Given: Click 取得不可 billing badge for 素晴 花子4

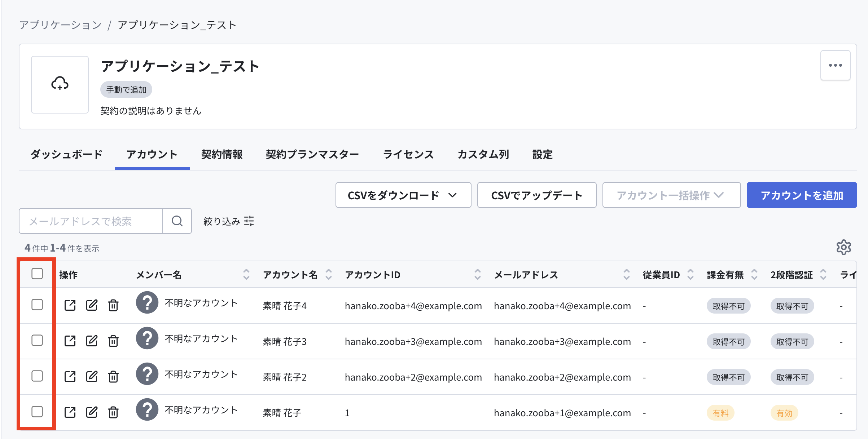Looking at the screenshot, I should [728, 306].
